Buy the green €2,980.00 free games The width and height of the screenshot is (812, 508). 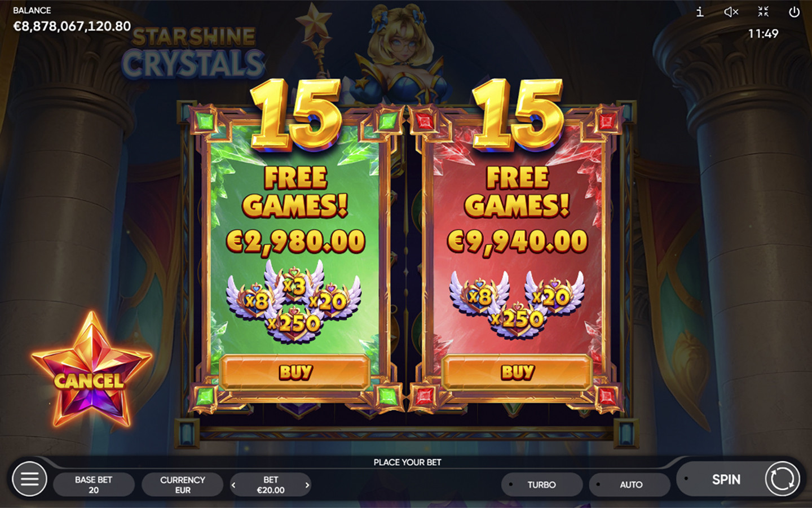295,372
